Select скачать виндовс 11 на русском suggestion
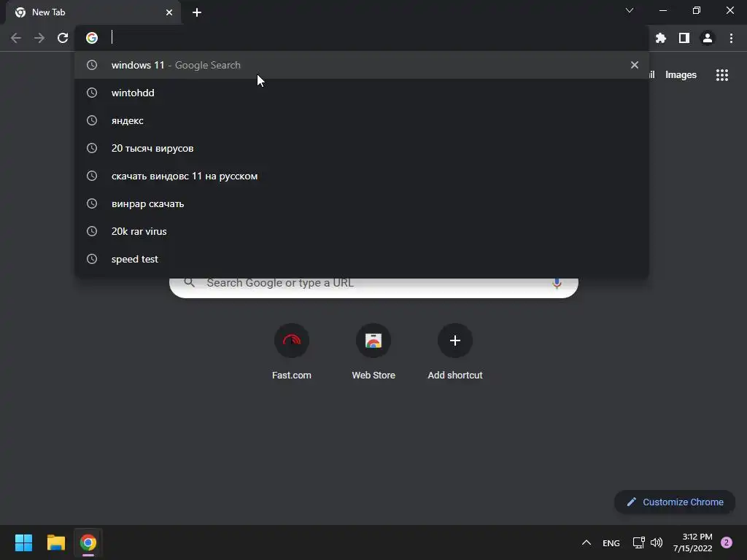 pos(362,176)
